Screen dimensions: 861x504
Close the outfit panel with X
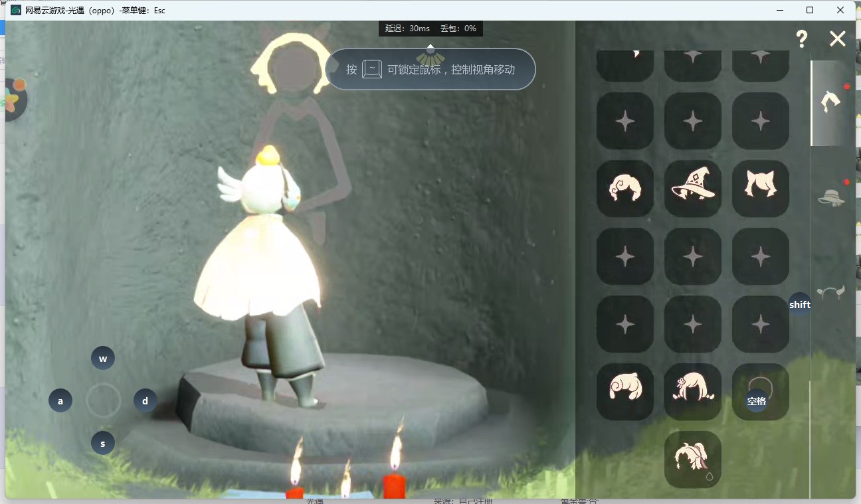[x=838, y=39]
